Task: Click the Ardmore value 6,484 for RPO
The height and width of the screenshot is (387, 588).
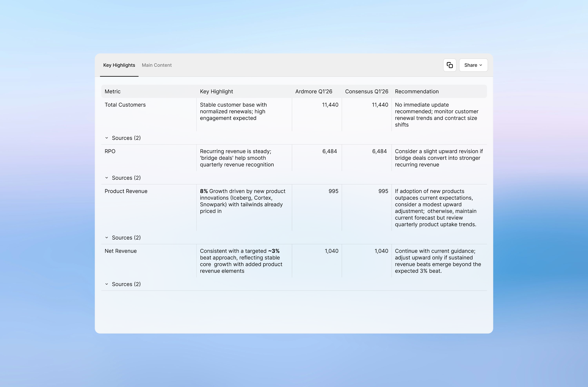Action: [x=329, y=151]
